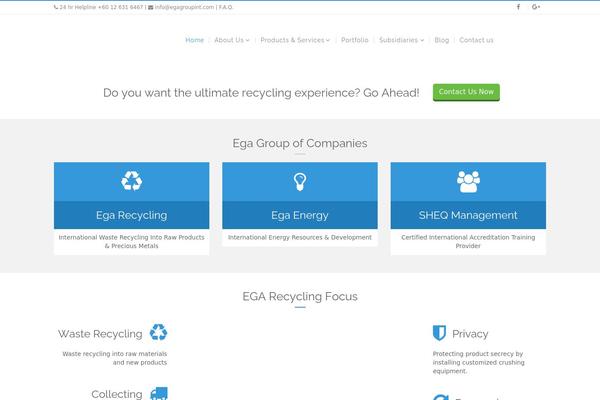
Task: Click 'International Energy Resources & Development' text
Action: [300, 237]
